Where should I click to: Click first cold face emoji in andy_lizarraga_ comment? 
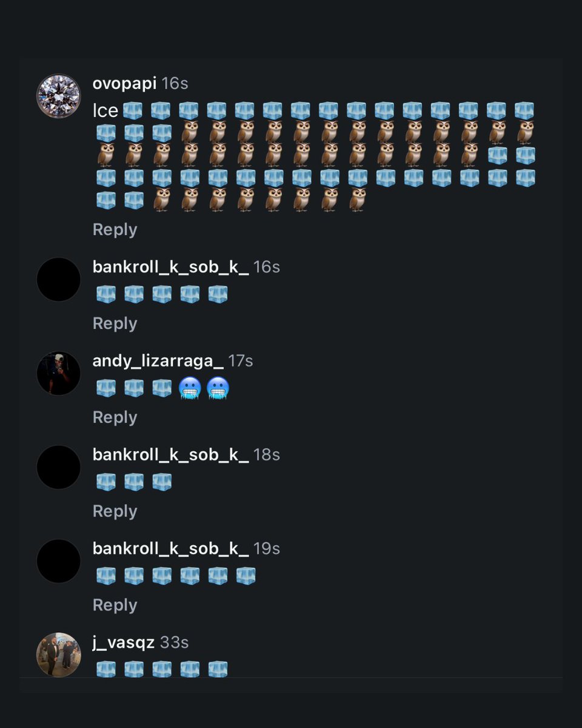(190, 388)
